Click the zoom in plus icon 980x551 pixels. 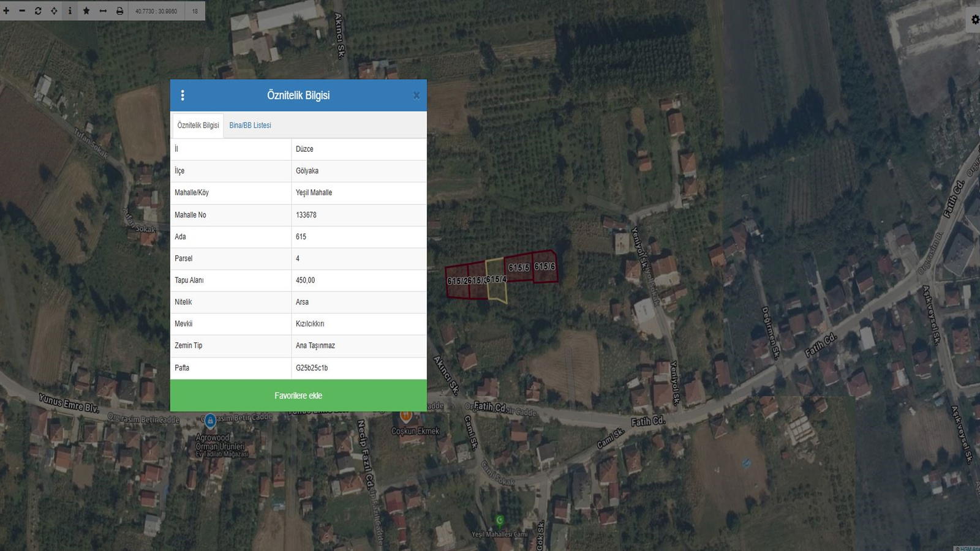pyautogui.click(x=6, y=10)
